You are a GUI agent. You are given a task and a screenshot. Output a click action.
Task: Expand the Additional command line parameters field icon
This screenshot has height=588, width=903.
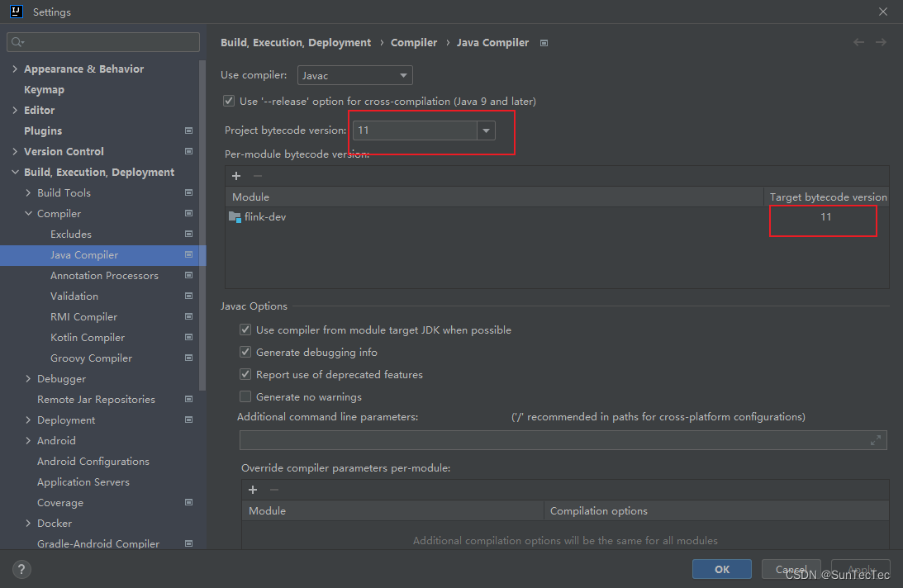click(x=877, y=440)
